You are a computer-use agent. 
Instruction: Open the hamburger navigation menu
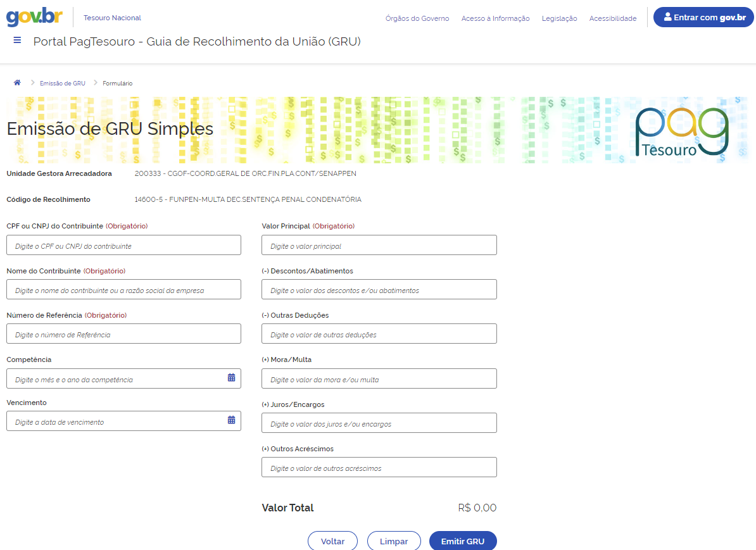(17, 41)
